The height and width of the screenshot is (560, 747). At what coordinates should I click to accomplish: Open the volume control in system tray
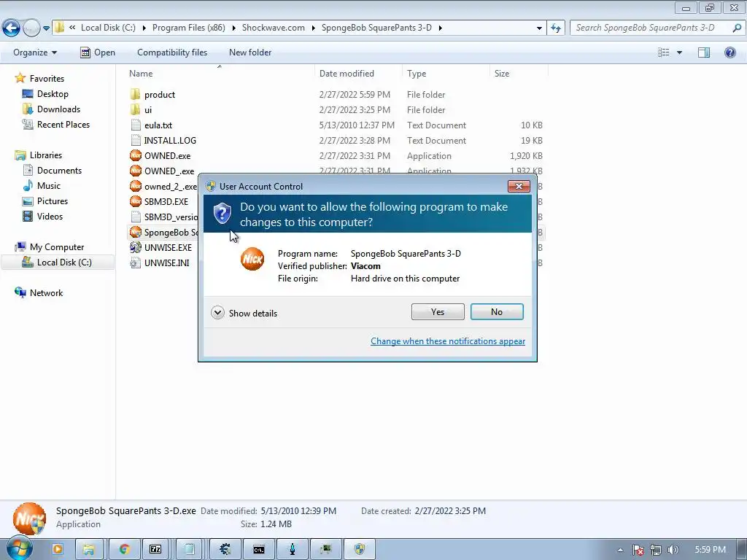coord(673,550)
